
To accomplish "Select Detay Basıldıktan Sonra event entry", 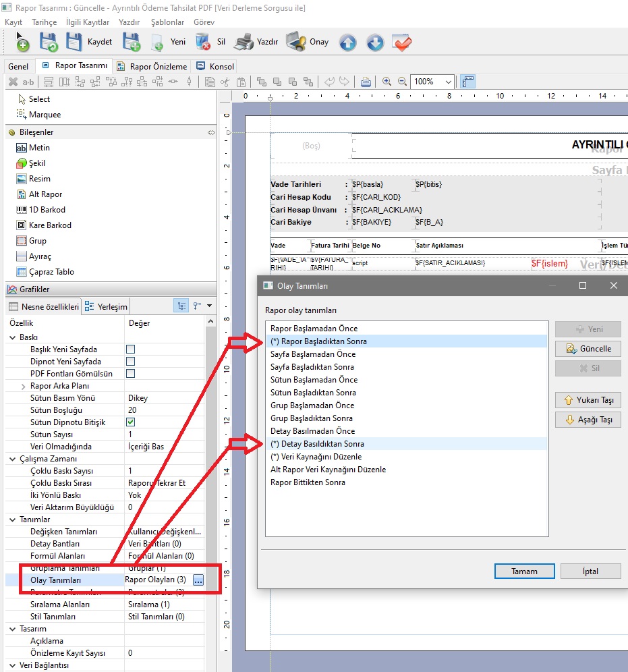I will (x=317, y=444).
